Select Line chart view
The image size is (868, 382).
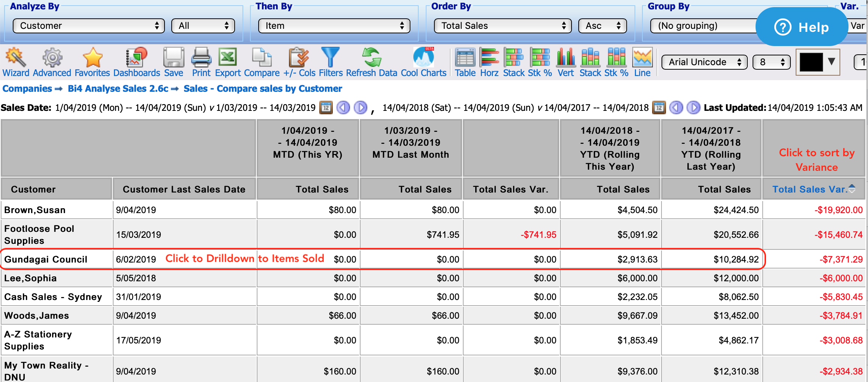coord(642,63)
